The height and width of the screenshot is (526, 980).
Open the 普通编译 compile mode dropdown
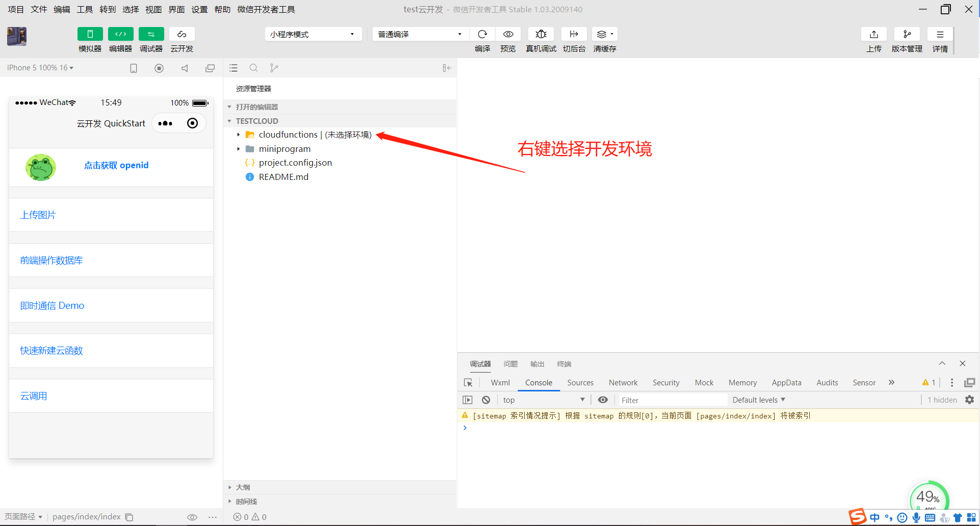(421, 34)
